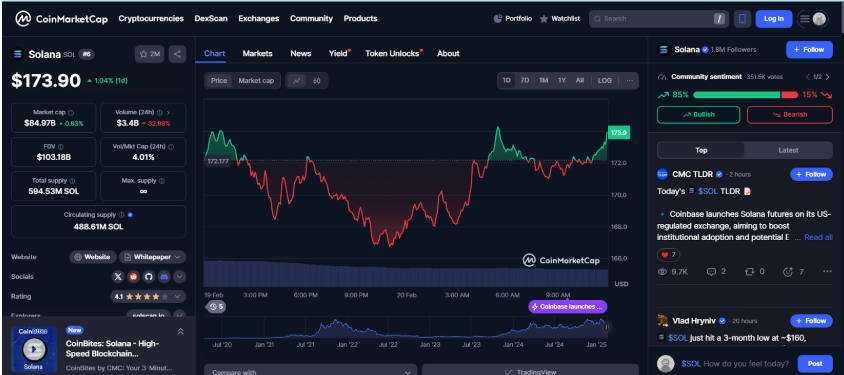Click the CoinBites Solana video thumbnail
Screen dimensions: 844x375
click(34, 350)
